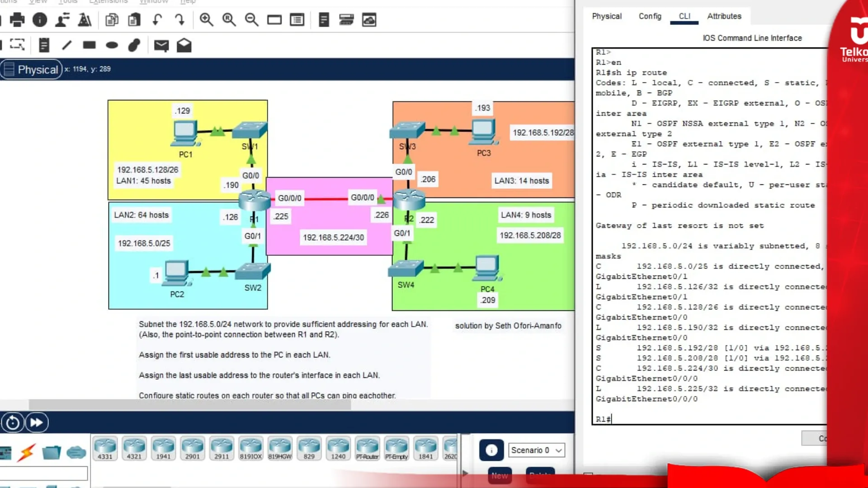Click the Fast Forward Time button
Viewport: 868px width, 488px height.
[37, 422]
